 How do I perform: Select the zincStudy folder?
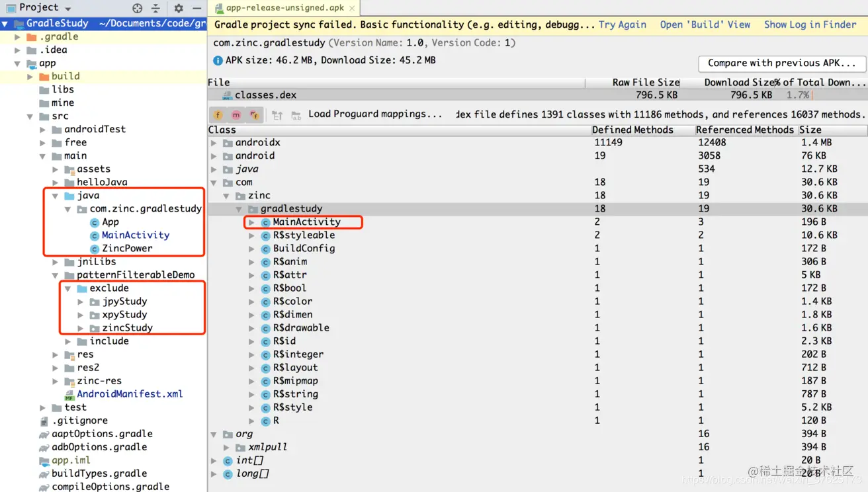click(127, 328)
